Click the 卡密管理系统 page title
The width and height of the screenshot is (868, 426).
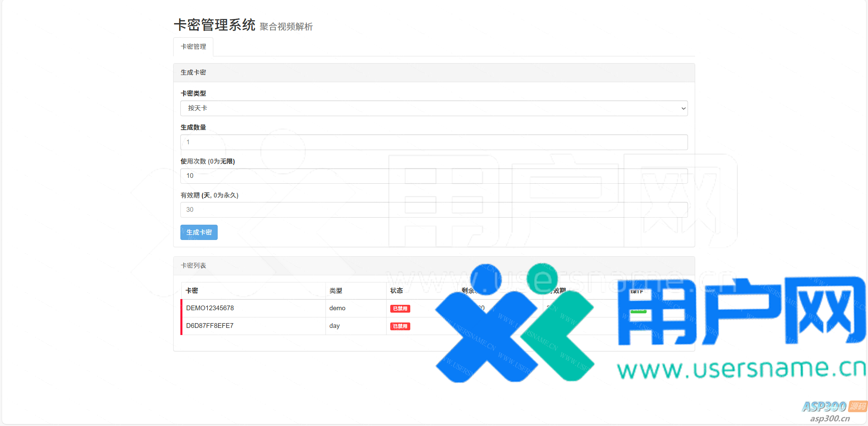214,25
